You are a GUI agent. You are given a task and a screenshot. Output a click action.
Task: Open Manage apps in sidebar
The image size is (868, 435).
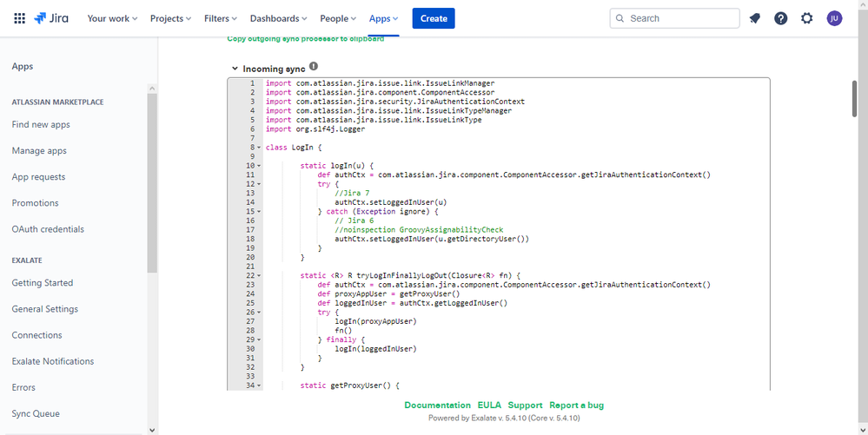coord(39,150)
